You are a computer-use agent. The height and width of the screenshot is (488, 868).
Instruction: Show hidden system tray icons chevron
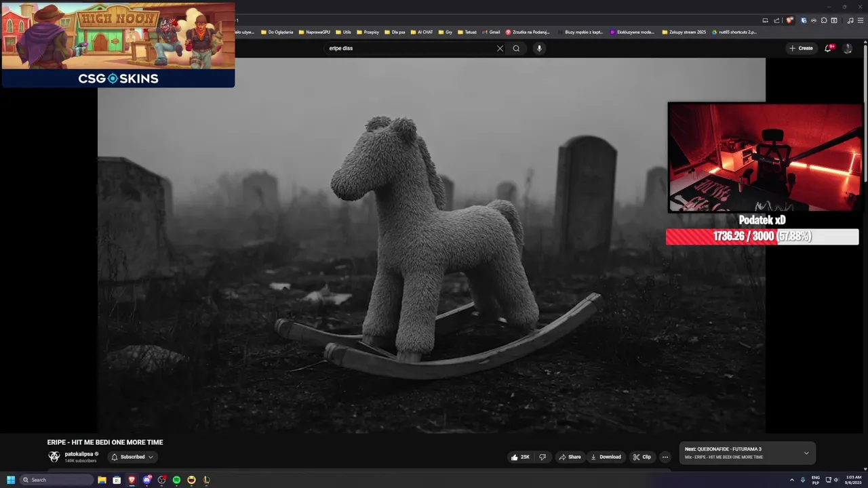point(791,480)
